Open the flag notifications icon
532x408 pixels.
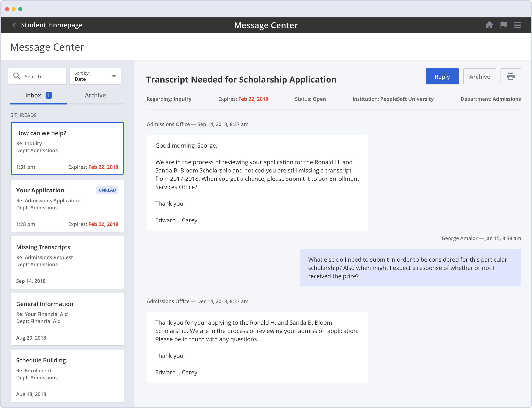[503, 25]
